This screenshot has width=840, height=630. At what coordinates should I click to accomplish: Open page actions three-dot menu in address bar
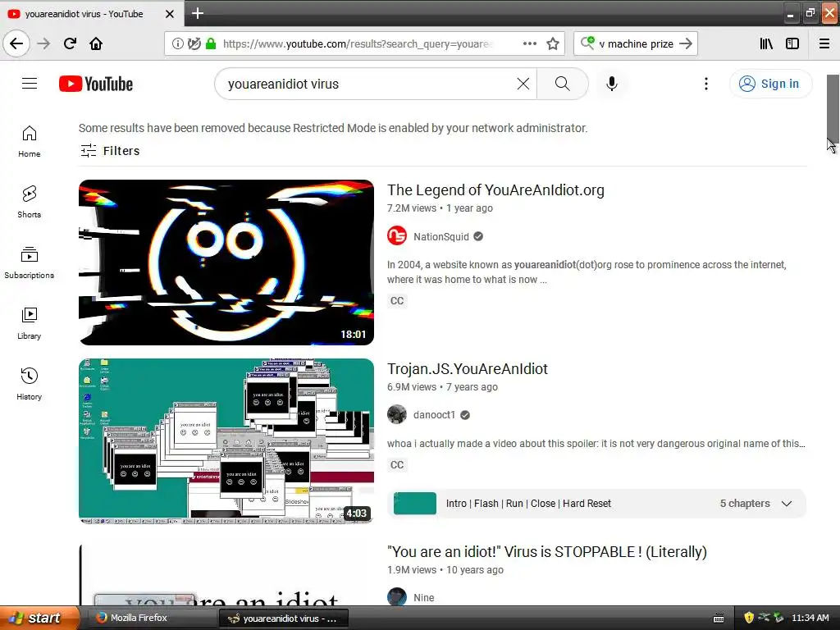coord(529,43)
